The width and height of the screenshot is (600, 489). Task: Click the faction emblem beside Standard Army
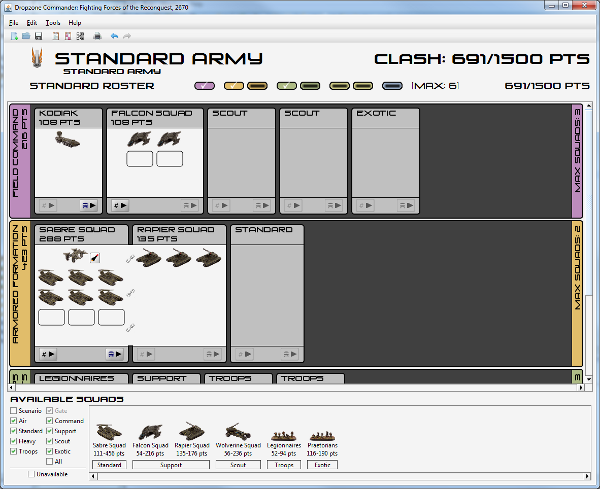(x=37, y=58)
